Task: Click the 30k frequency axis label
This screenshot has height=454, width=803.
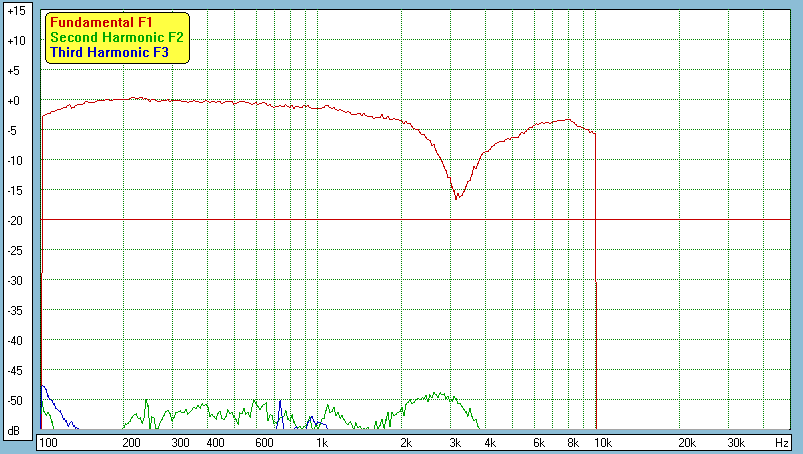Action: 736,442
